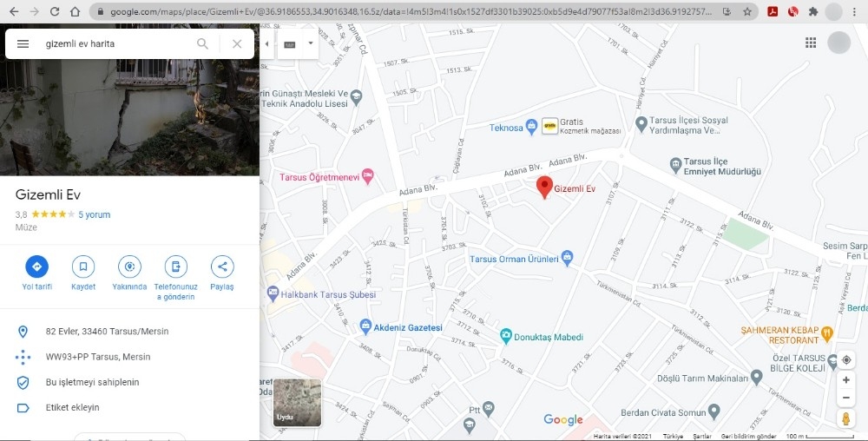868x441 pixels.
Task: Click the Müze category label
Action: [x=26, y=227]
